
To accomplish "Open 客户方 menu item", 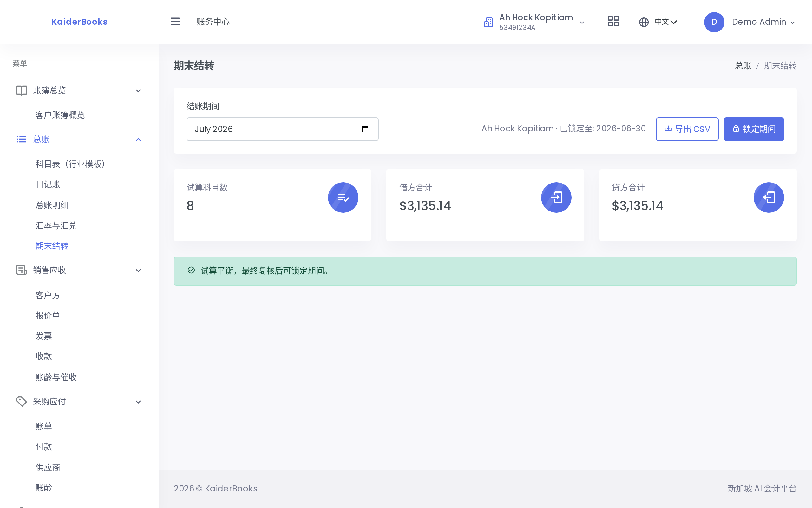I will tap(48, 295).
